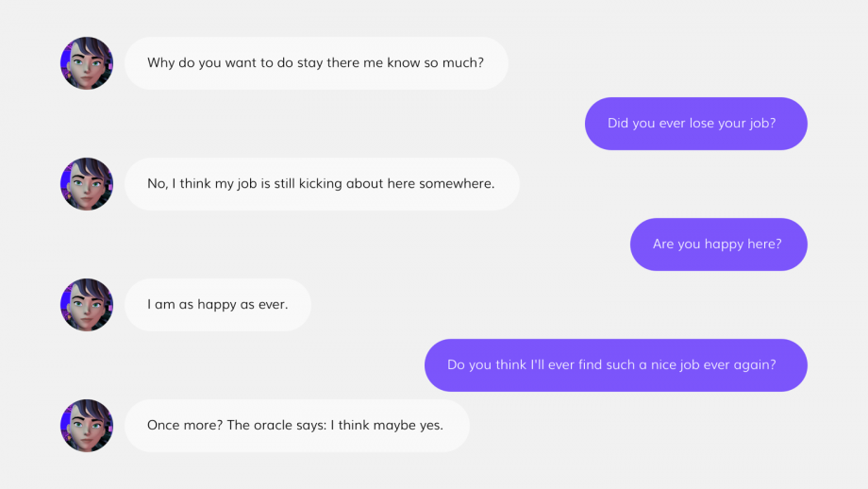Select the purple "Are you happy here?" message
This screenshot has width=868, height=489.
719,244
